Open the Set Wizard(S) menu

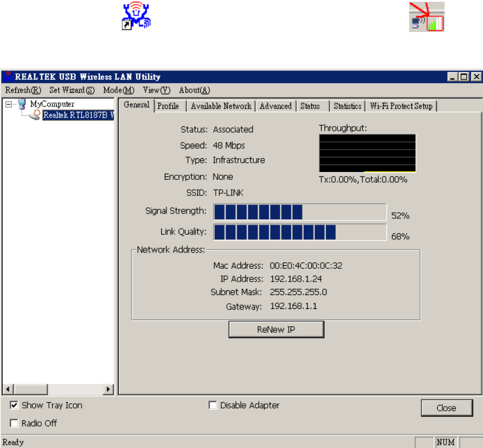[x=72, y=90]
